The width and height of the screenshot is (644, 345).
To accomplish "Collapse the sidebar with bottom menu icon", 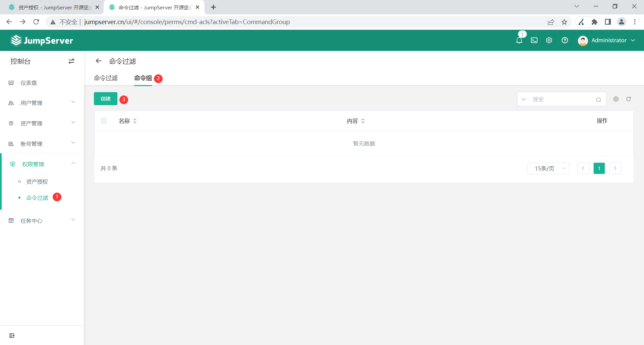I will (x=12, y=336).
